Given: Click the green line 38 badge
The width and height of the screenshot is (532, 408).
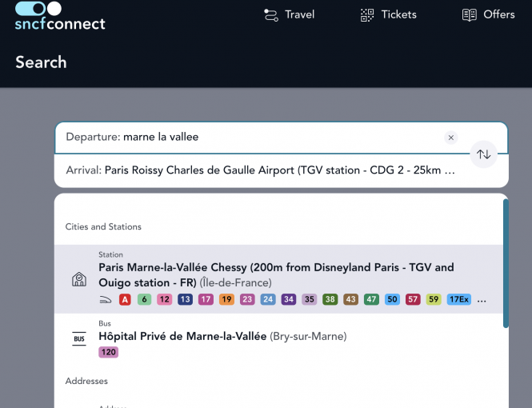Looking at the screenshot, I should pyautogui.click(x=330, y=299).
